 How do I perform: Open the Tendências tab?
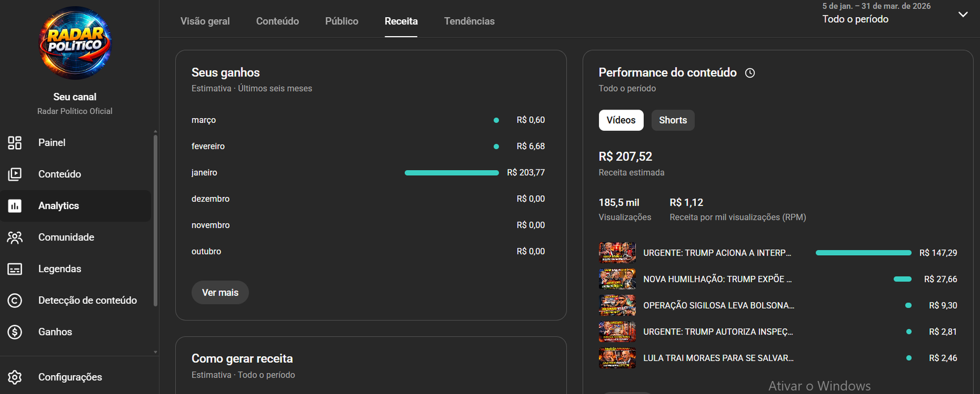(x=469, y=21)
